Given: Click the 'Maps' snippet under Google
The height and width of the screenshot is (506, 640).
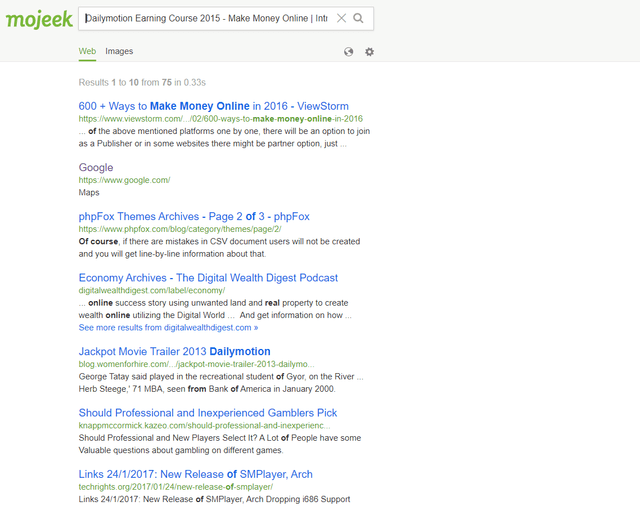Looking at the screenshot, I should coord(89,193).
